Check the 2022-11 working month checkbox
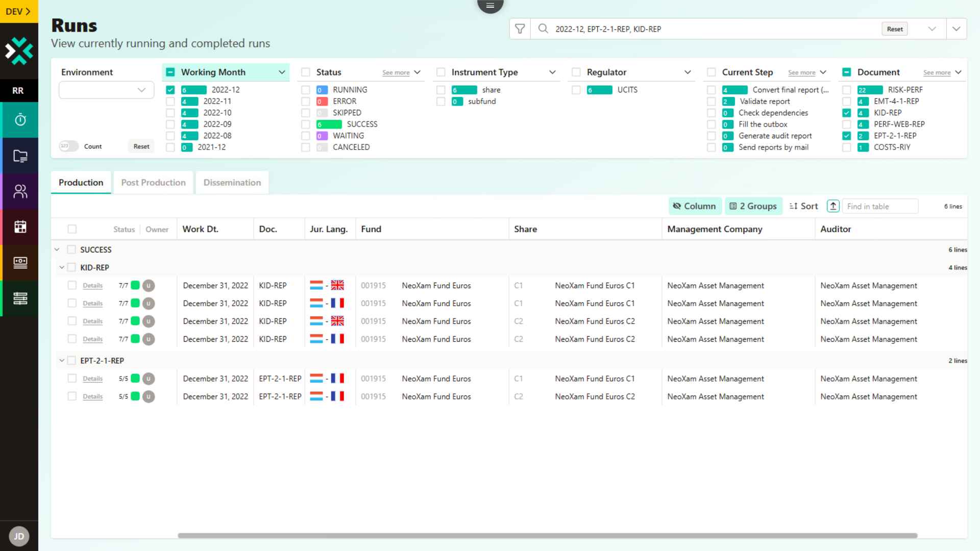The image size is (980, 551). (170, 101)
